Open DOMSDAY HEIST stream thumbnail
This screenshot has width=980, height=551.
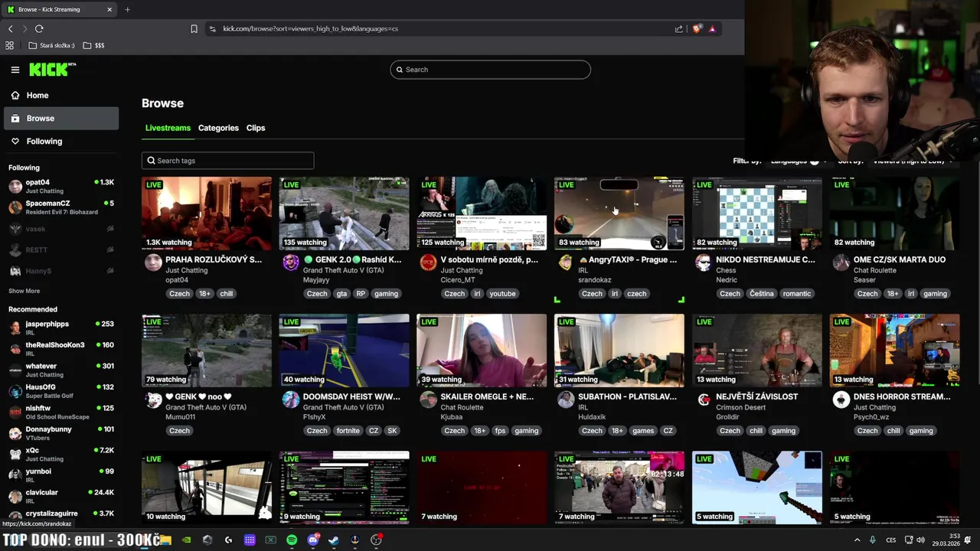pos(344,350)
